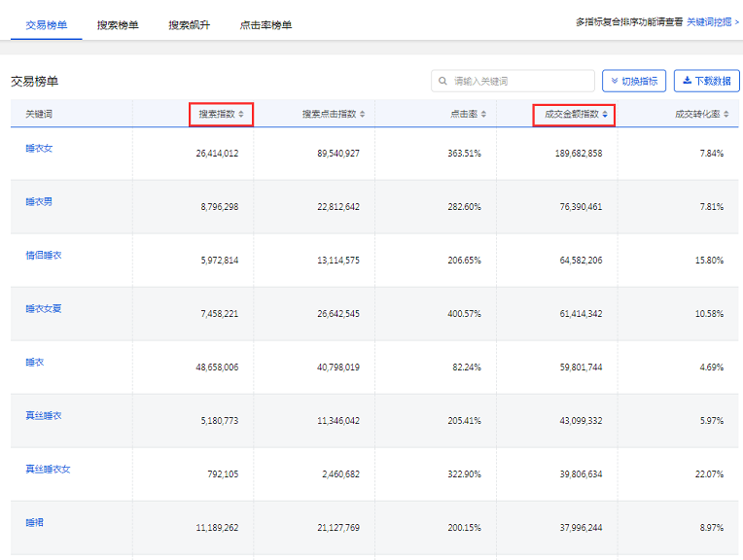
Task: Open the 睡衣女 keyword link
Action: tap(39, 149)
